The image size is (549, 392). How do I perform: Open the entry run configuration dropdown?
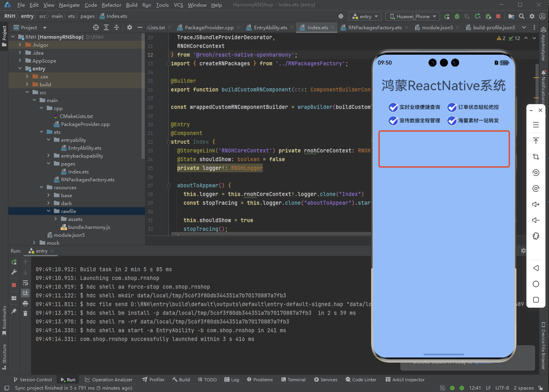pyautogui.click(x=365, y=16)
